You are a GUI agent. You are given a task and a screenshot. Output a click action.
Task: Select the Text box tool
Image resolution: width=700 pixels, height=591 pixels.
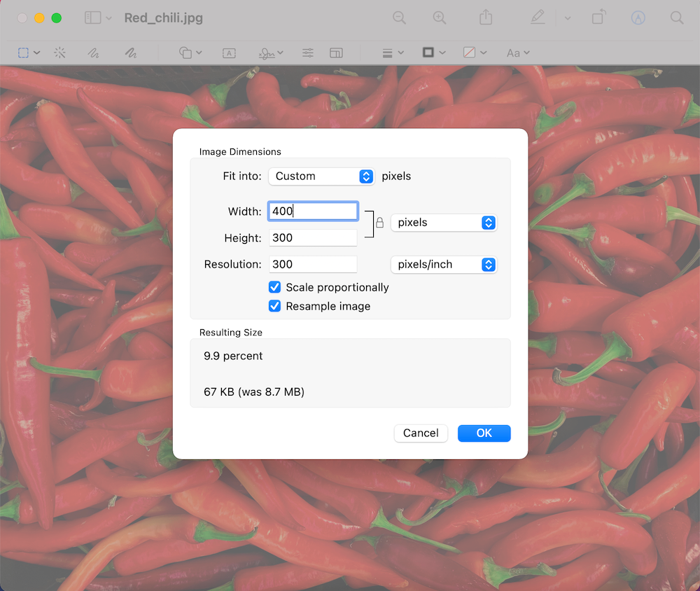point(229,53)
